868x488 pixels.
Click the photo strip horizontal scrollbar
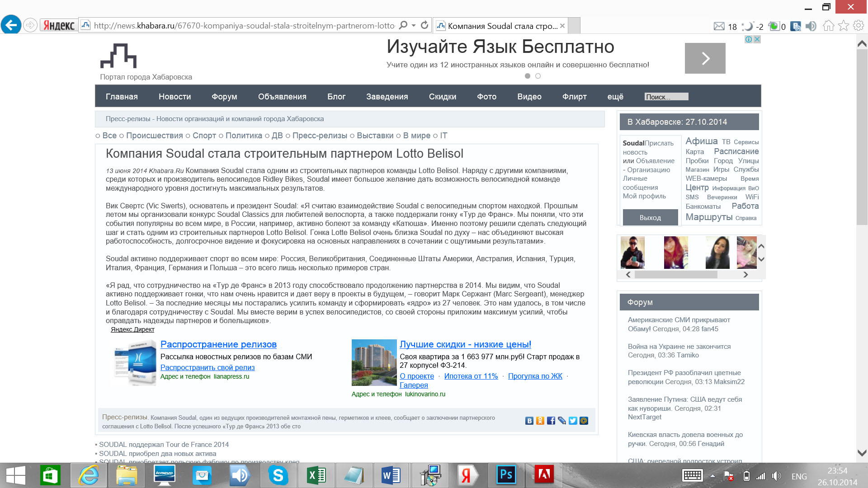coord(676,274)
